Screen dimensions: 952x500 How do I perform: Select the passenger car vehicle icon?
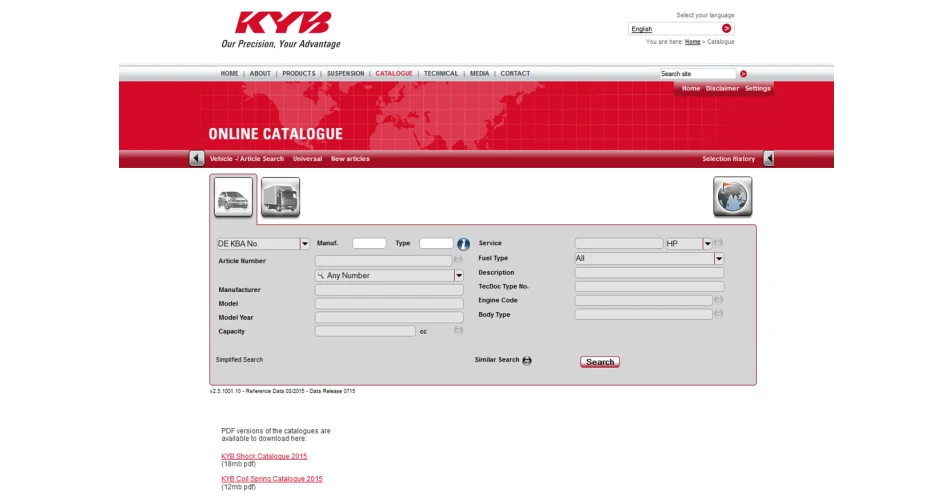[x=233, y=197]
